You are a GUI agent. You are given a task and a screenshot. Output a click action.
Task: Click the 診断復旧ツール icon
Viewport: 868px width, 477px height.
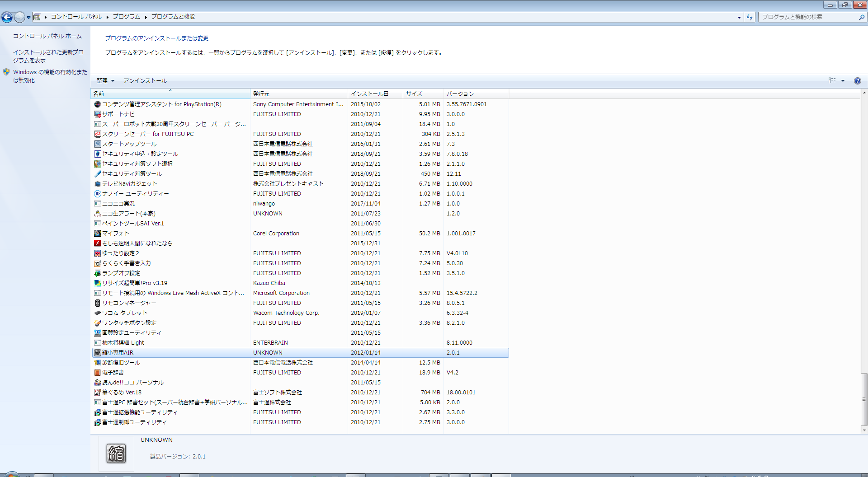coord(97,363)
